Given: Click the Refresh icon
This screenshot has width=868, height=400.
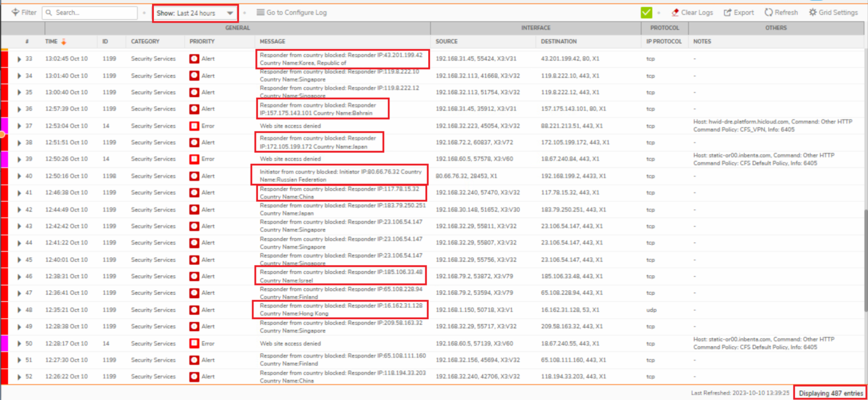Looking at the screenshot, I should [x=768, y=12].
